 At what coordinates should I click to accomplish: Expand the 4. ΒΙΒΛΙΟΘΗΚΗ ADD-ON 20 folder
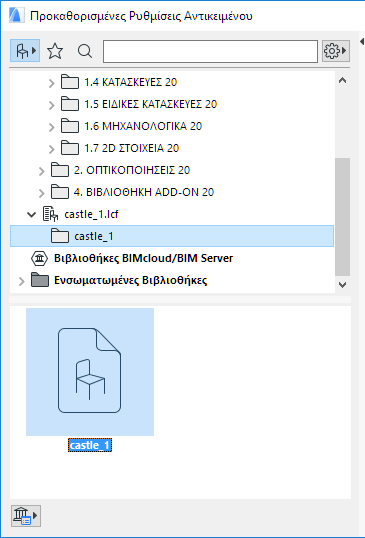click(42, 192)
